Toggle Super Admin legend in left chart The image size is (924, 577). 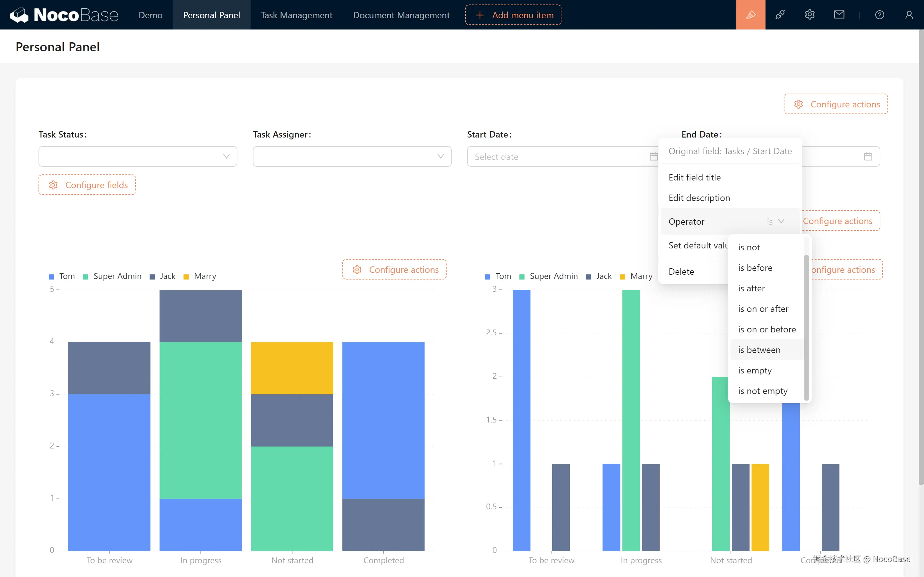point(112,276)
